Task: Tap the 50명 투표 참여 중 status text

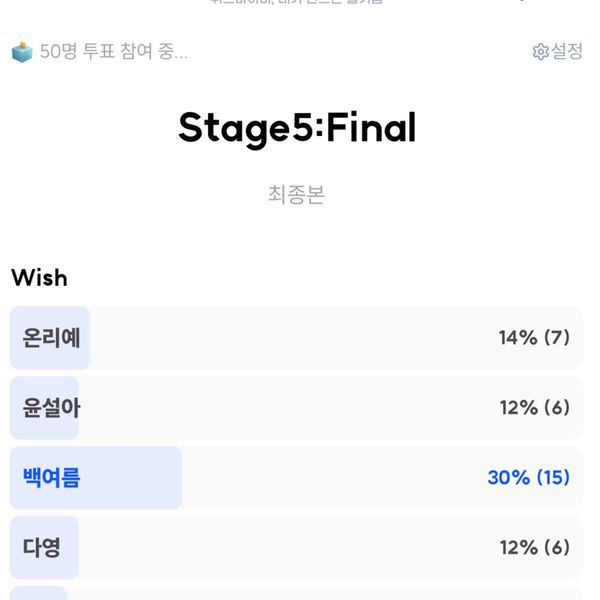Action: click(x=114, y=51)
